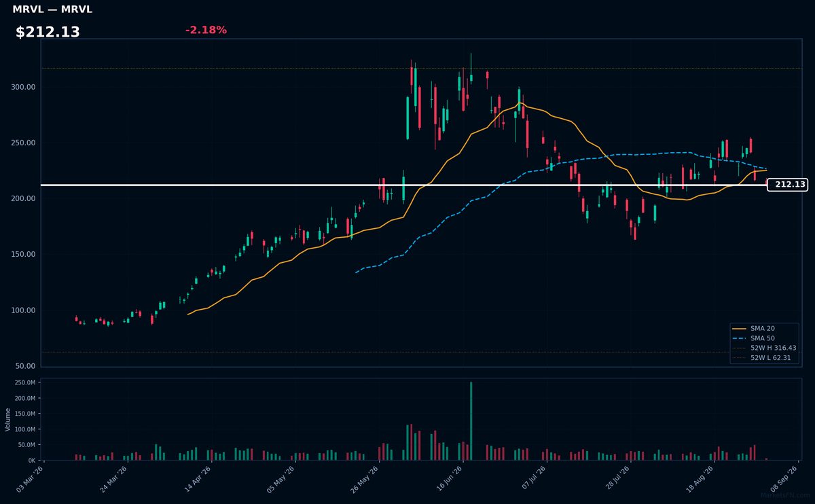Viewport: 815px width, 504px height.
Task: Click the 28 Jul '26 date label
Action: (616, 478)
